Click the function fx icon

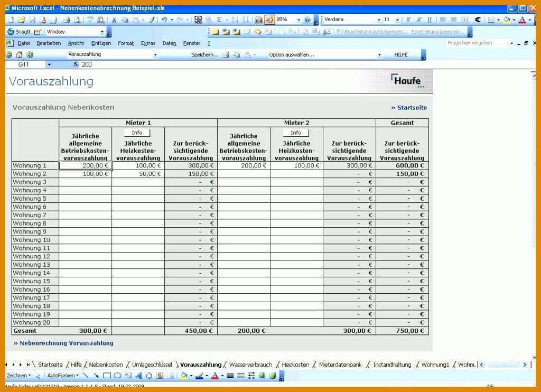click(x=76, y=64)
